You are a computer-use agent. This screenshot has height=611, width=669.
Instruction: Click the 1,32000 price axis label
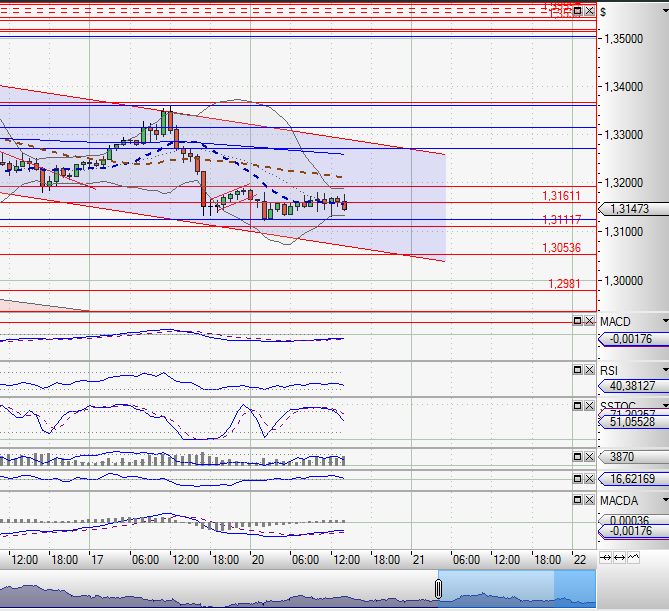[x=623, y=183]
